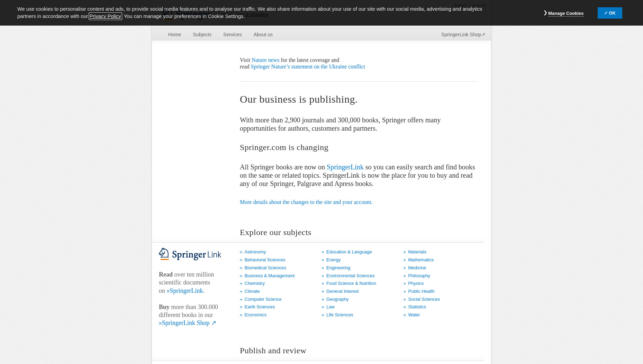Choose the Statistics subject
Image resolution: width=643 pixels, height=364 pixels.
(x=417, y=307)
